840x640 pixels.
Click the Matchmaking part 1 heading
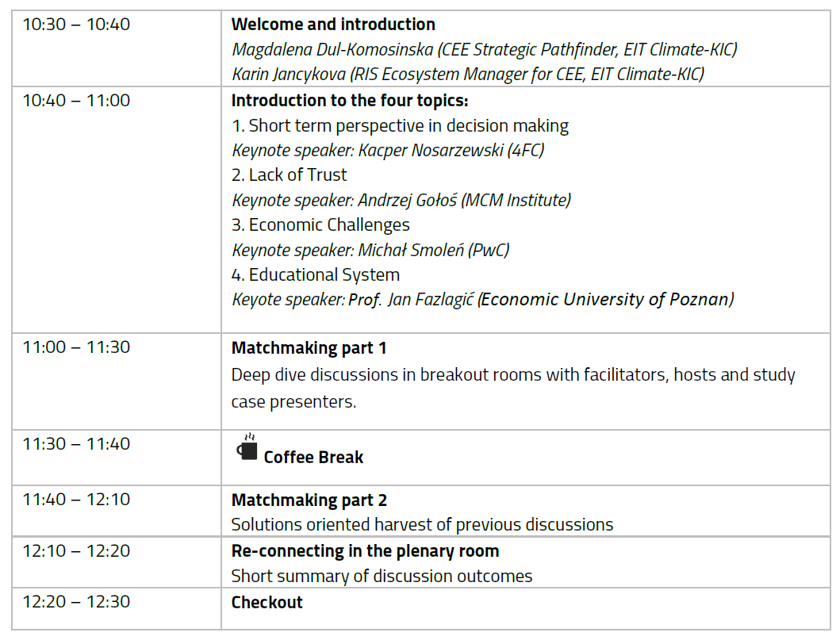click(309, 347)
